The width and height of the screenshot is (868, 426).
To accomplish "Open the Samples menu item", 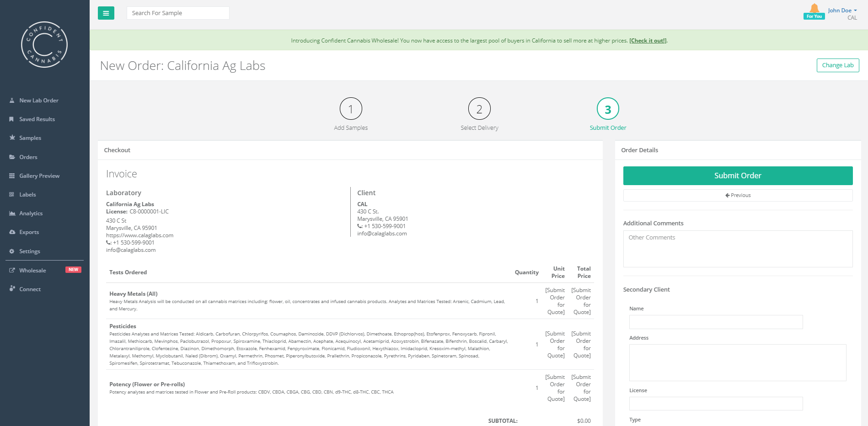I will pyautogui.click(x=30, y=138).
